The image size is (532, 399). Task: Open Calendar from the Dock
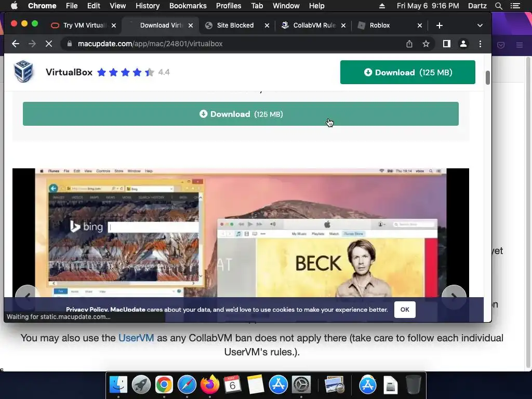pos(232,385)
